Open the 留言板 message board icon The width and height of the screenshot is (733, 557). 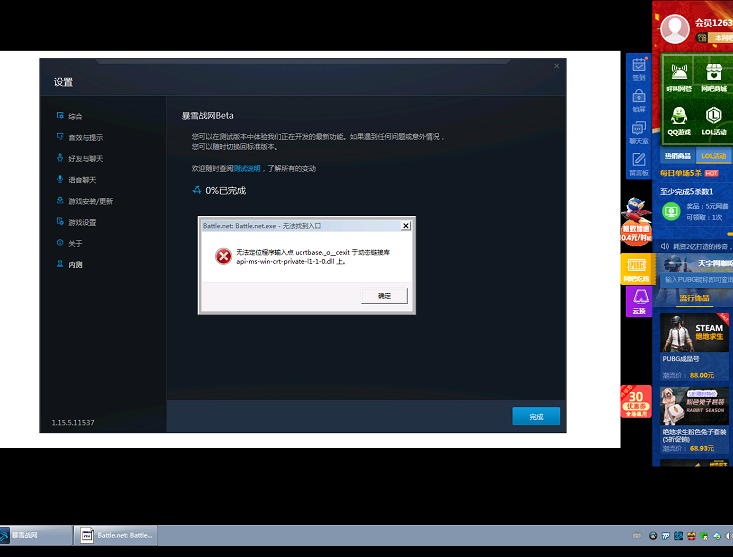[x=639, y=159]
